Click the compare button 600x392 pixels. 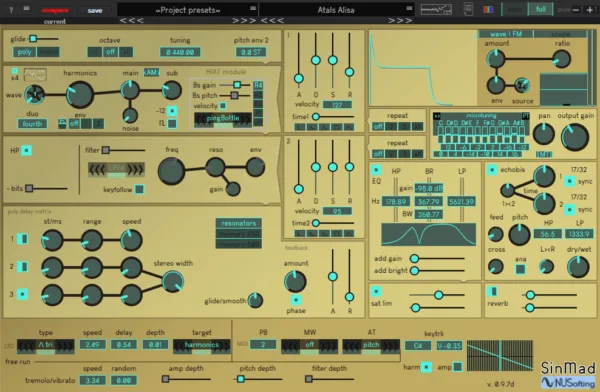pyautogui.click(x=55, y=10)
